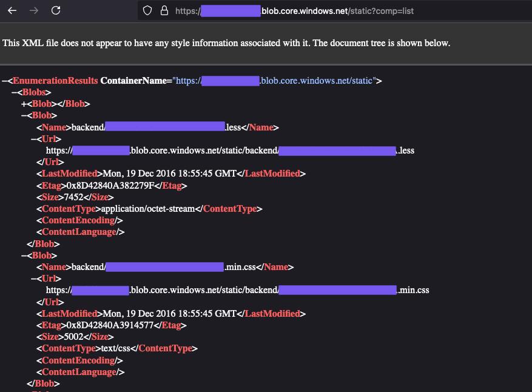
Task: Click the forward navigation arrow
Action: (x=33, y=10)
